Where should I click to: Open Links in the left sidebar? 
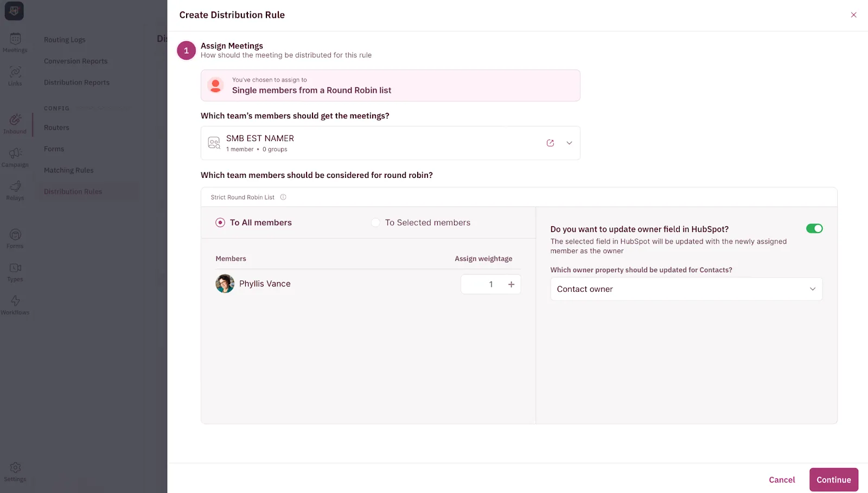[x=15, y=76]
